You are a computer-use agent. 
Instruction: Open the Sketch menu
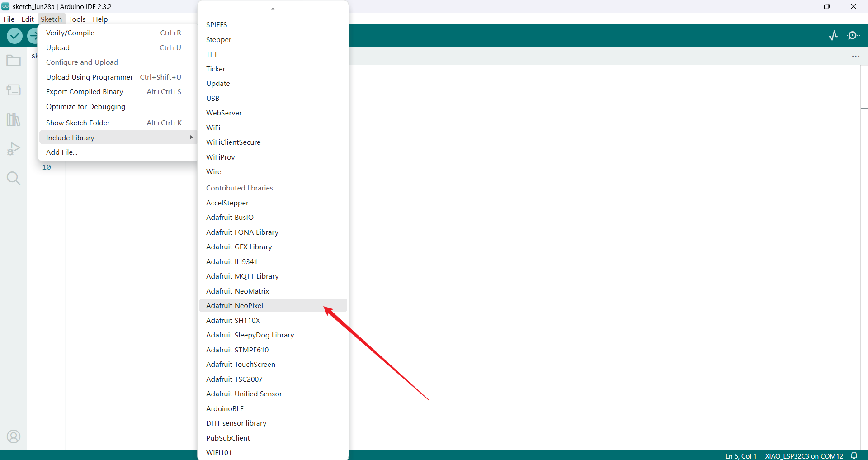click(x=51, y=19)
